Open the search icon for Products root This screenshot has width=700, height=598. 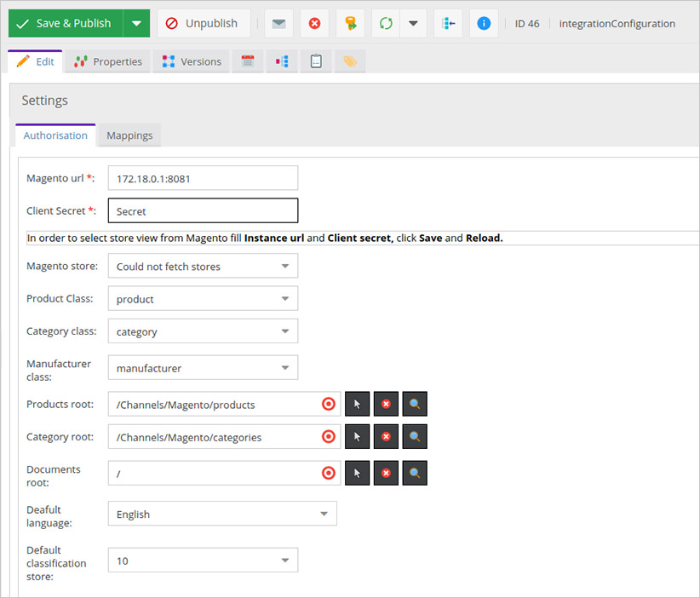click(415, 404)
